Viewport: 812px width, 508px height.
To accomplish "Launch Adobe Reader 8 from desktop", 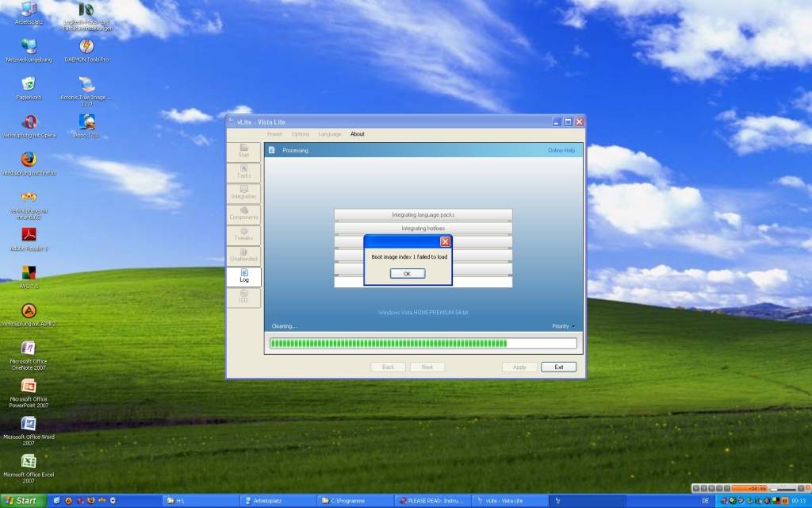I will [x=29, y=240].
